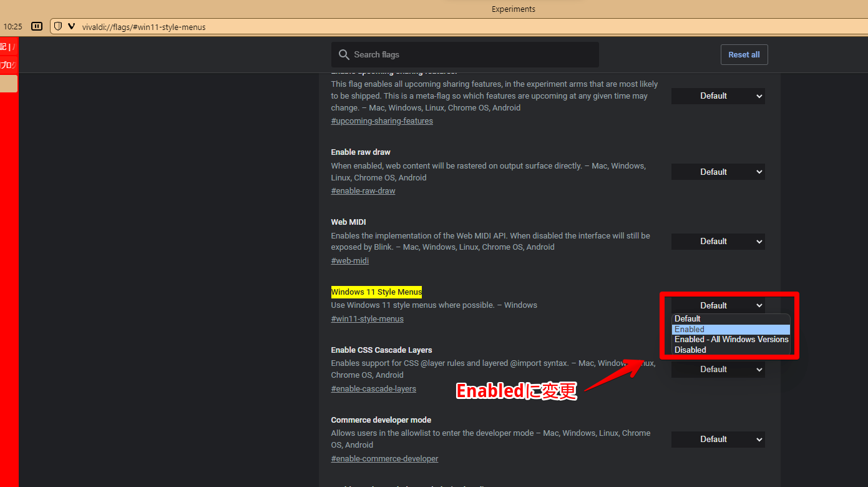
Task: Open the #enable-raw-draw link
Action: (x=363, y=191)
